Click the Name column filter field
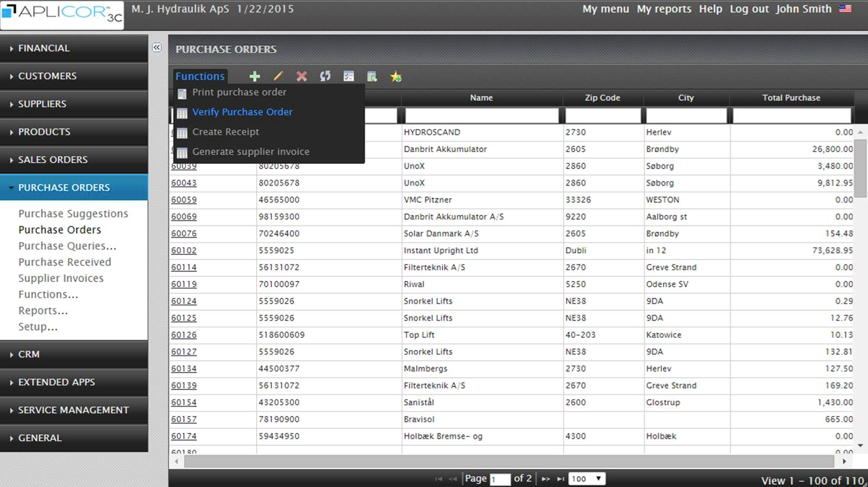This screenshot has height=487, width=868. click(482, 115)
